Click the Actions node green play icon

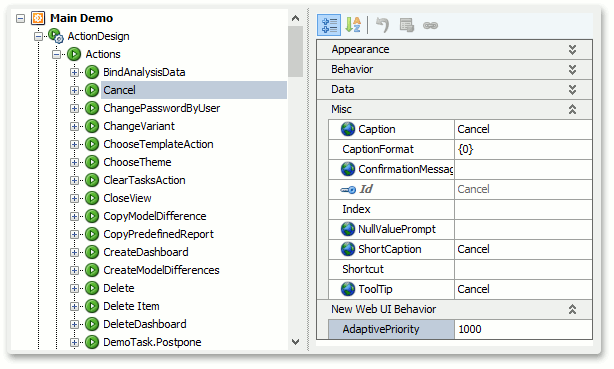74,54
